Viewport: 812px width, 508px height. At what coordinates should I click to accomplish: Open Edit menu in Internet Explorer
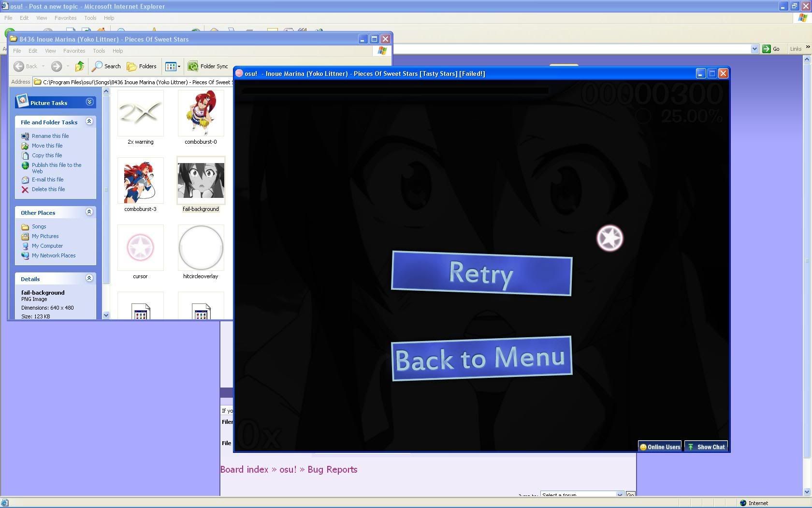(24, 18)
